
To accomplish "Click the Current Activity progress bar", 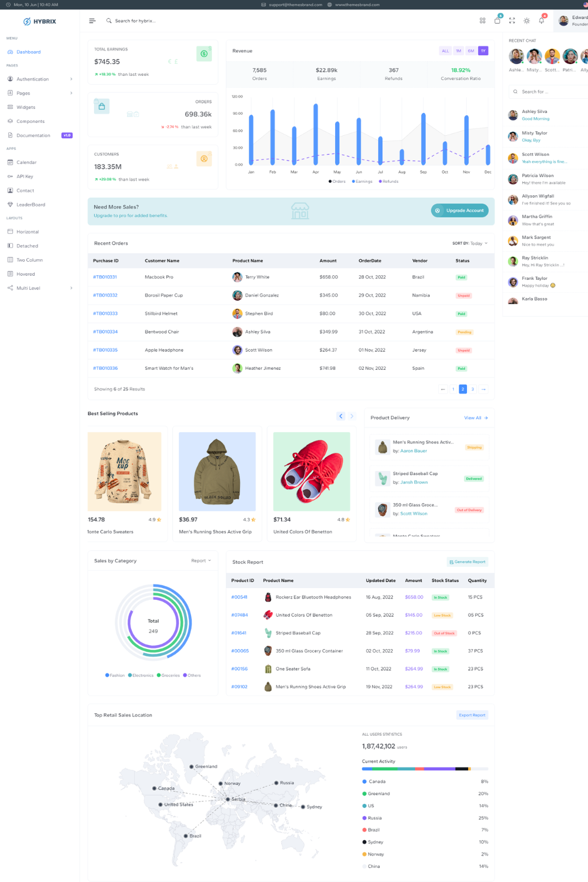I will pos(425,769).
